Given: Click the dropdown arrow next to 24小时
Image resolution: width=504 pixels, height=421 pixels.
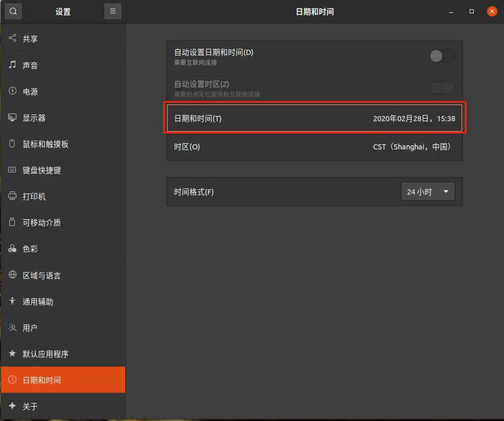Looking at the screenshot, I should coord(446,192).
